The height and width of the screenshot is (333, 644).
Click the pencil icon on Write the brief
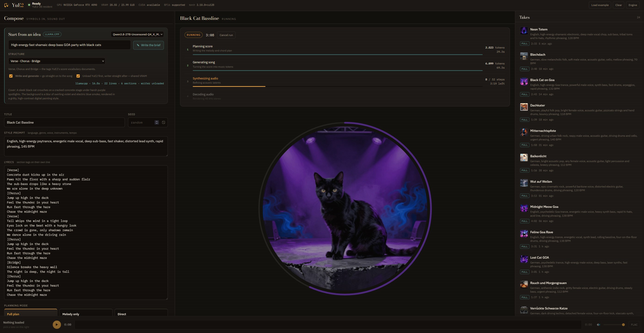pos(138,45)
